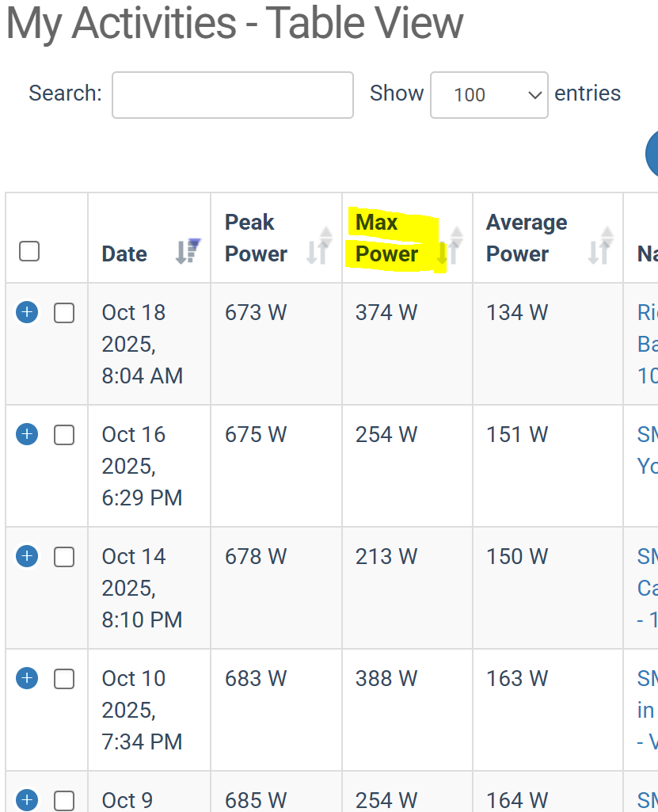Toggle the checkbox on the Oct 9 row
This screenshot has height=812, width=658.
64,800
